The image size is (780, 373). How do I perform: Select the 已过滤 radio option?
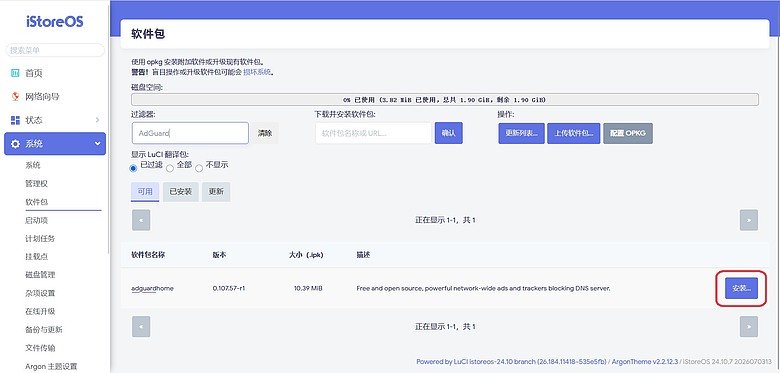133,168
